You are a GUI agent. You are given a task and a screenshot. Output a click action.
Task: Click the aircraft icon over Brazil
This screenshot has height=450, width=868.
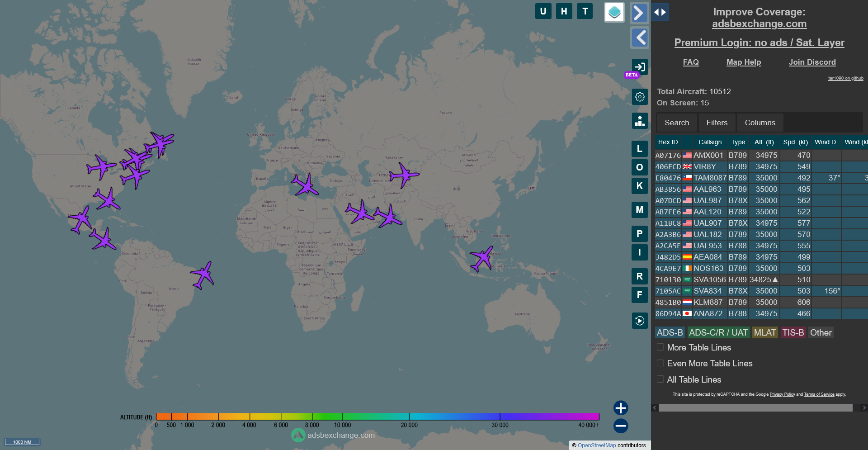coord(203,275)
